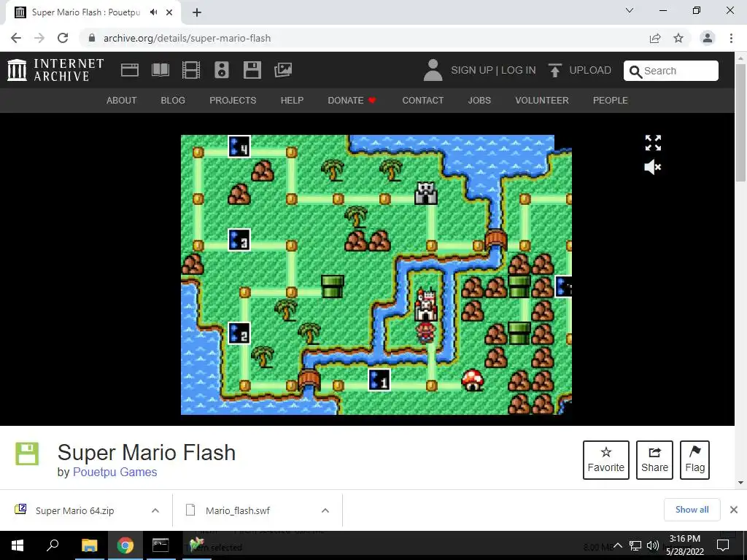This screenshot has height=560, width=747.
Task: Expand options for Mario_flash.swf download
Action: click(x=325, y=510)
